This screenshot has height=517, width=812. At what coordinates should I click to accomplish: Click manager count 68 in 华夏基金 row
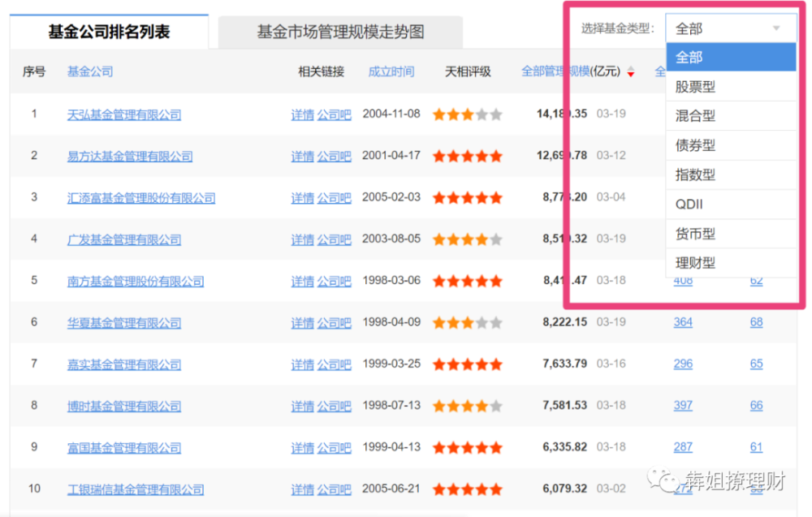[x=757, y=322]
